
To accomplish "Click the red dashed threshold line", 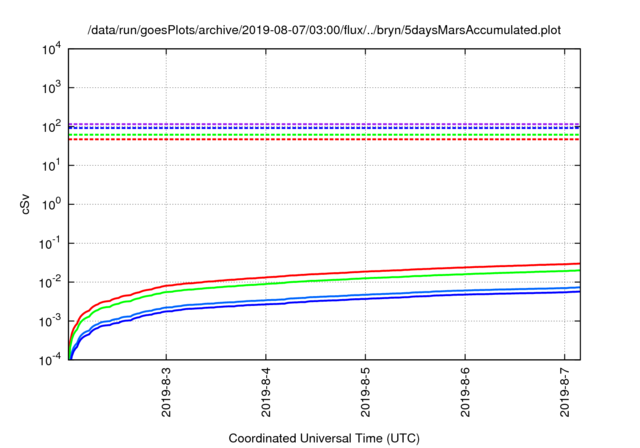I will click(x=324, y=140).
